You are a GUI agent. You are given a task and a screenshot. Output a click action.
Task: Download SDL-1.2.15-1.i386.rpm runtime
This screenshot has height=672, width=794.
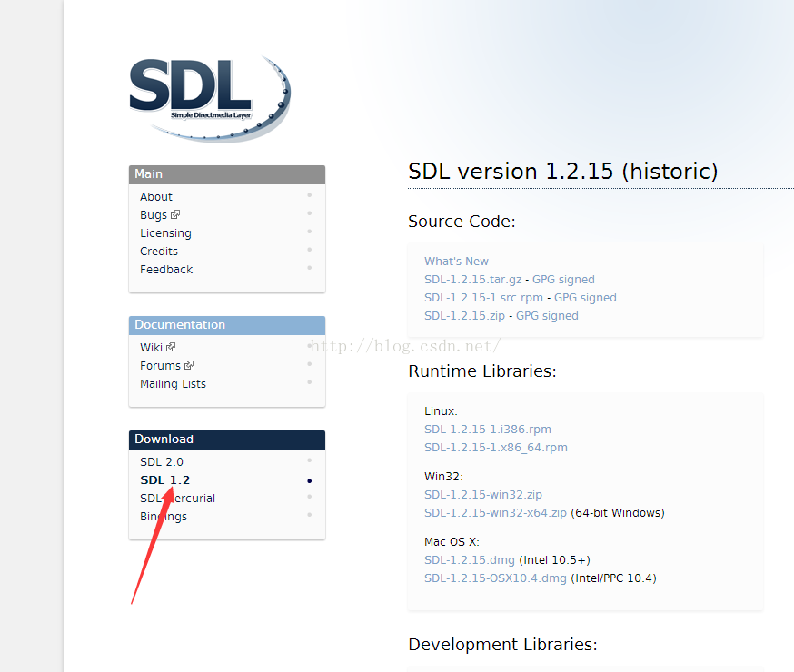[x=488, y=430]
